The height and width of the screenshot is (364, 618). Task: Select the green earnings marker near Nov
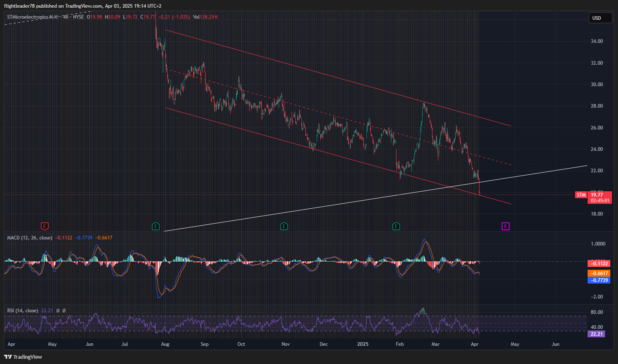pyautogui.click(x=284, y=226)
